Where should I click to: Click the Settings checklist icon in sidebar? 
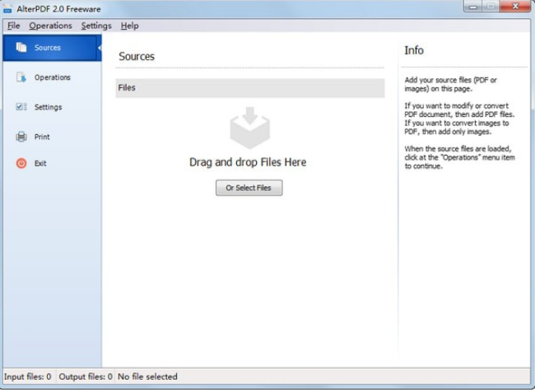tap(21, 107)
